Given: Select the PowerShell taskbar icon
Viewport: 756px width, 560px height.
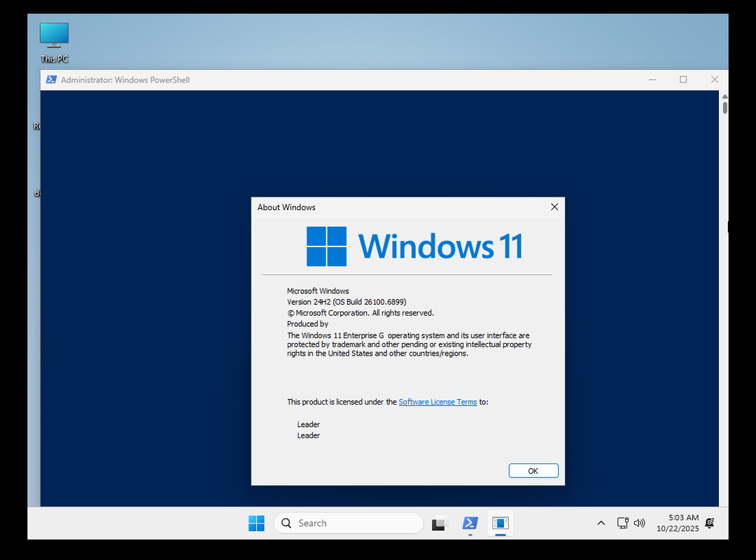Looking at the screenshot, I should click(x=470, y=524).
